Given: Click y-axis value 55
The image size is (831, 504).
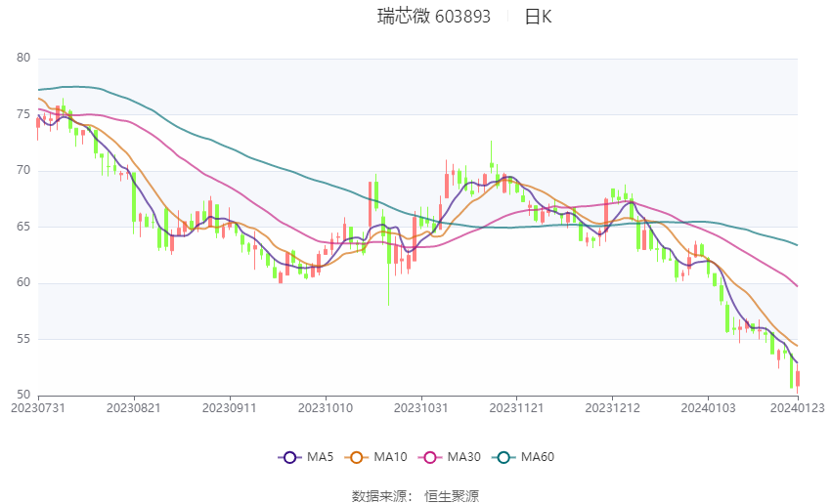Looking at the screenshot, I should (23, 339).
